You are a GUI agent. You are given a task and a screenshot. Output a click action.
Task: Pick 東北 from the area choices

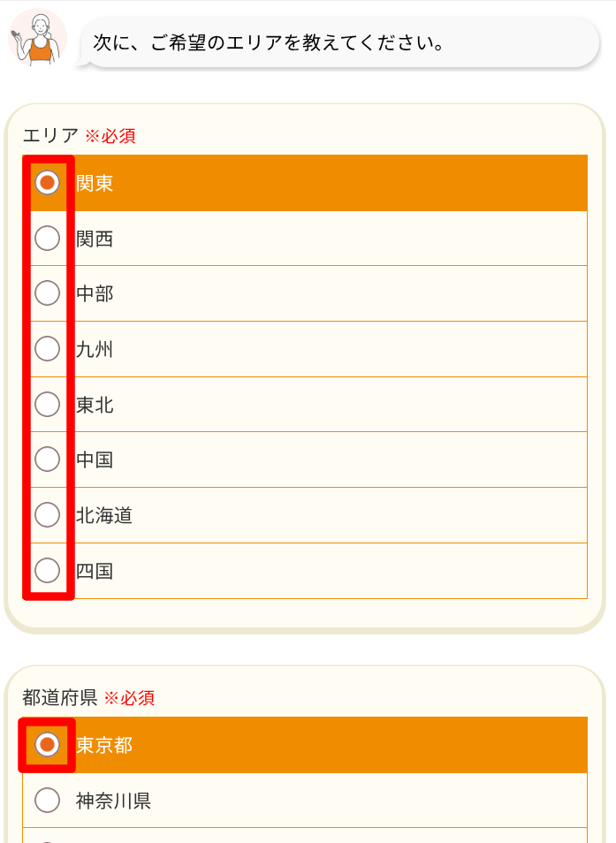pos(47,405)
